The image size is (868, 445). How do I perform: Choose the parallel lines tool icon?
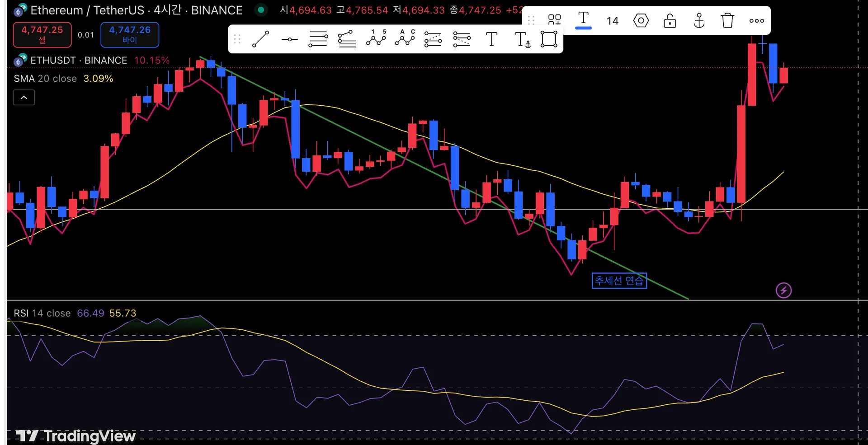pos(318,39)
